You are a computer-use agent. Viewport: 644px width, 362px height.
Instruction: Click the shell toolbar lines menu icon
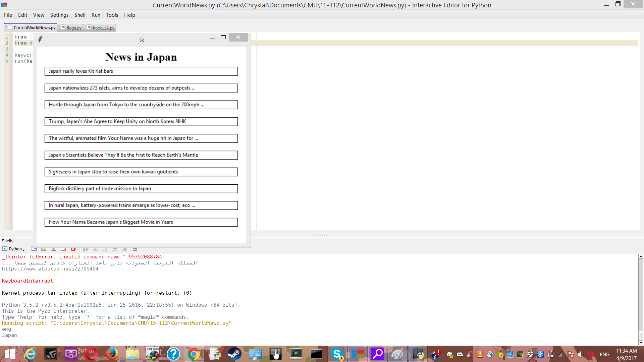pyautogui.click(x=135, y=249)
